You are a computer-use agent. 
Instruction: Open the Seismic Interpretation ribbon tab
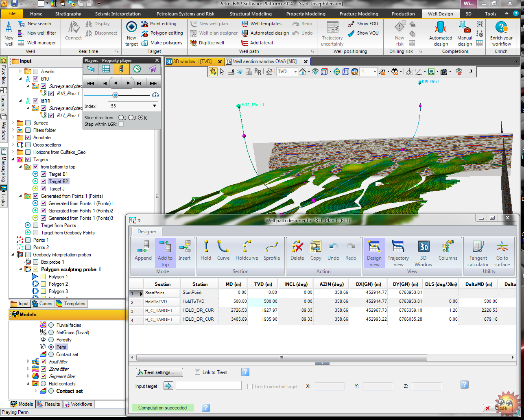119,14
